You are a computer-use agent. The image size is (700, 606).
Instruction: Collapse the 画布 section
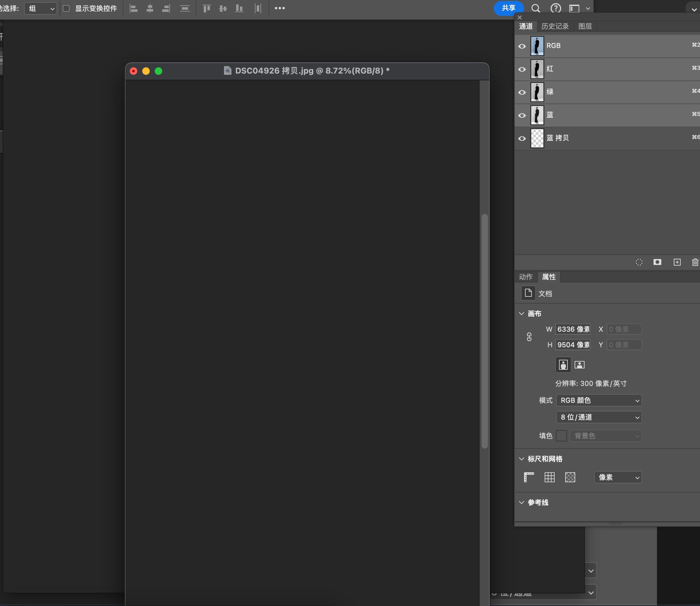[x=521, y=314]
